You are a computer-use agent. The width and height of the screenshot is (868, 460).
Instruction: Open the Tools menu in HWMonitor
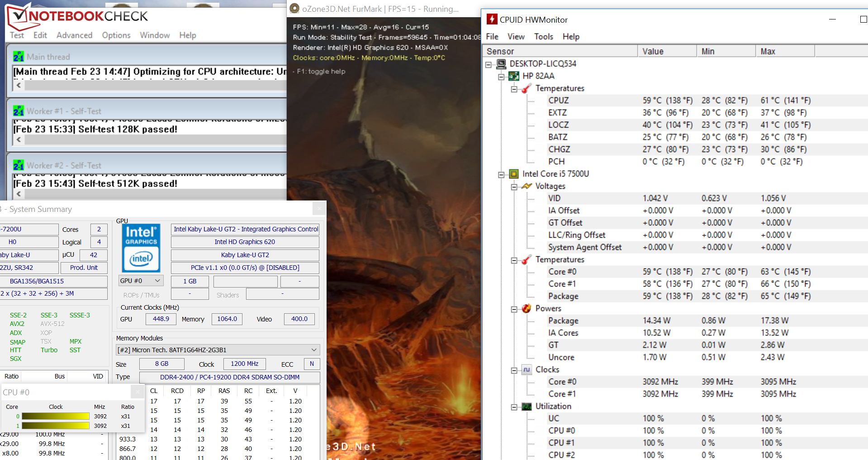pos(543,37)
